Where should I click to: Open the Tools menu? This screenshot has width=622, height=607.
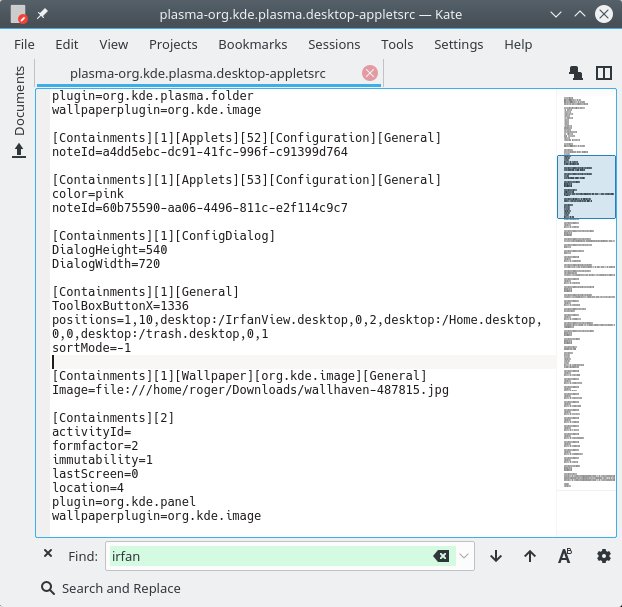tap(397, 44)
